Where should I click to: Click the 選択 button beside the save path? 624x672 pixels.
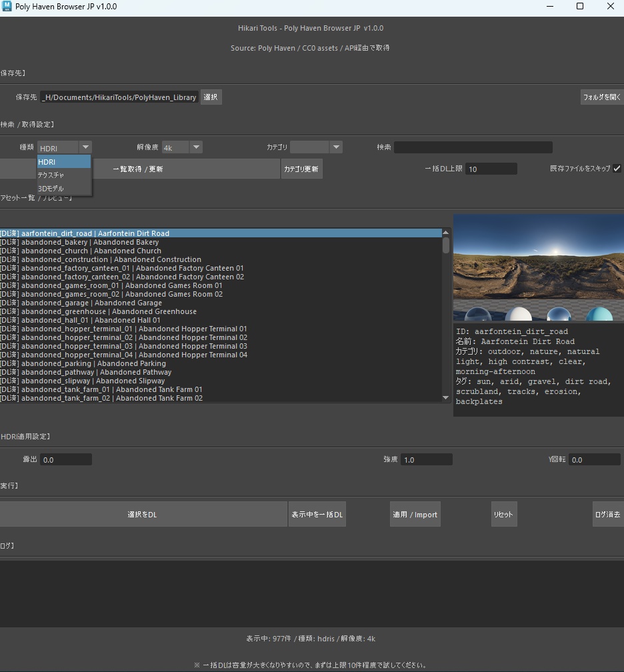(x=211, y=97)
